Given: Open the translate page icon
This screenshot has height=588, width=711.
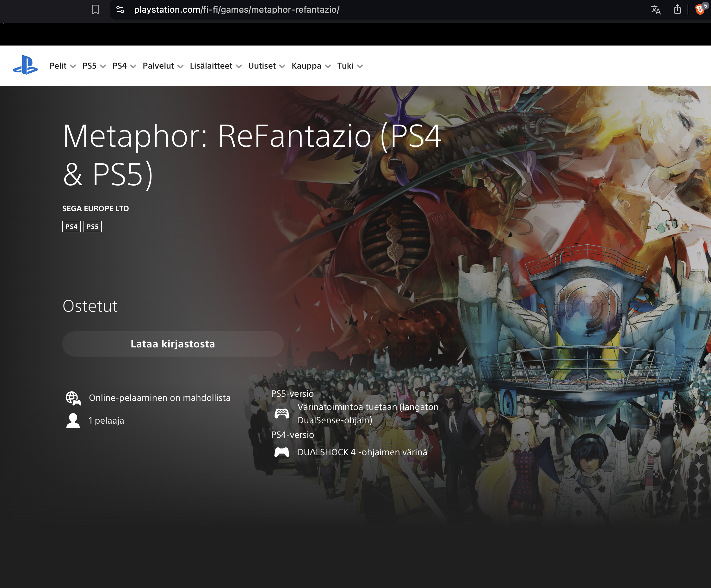Looking at the screenshot, I should click(x=656, y=9).
